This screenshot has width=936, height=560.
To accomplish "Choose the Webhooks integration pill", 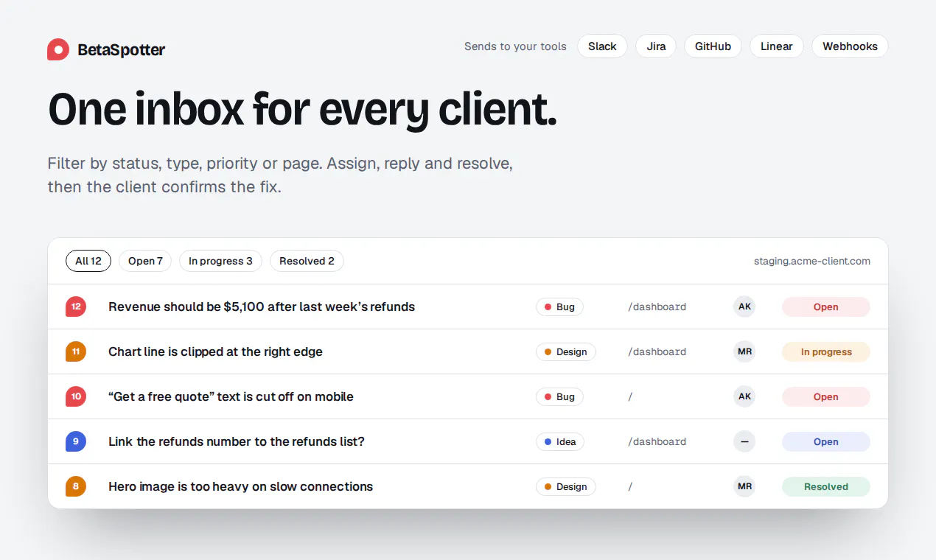I will [850, 46].
